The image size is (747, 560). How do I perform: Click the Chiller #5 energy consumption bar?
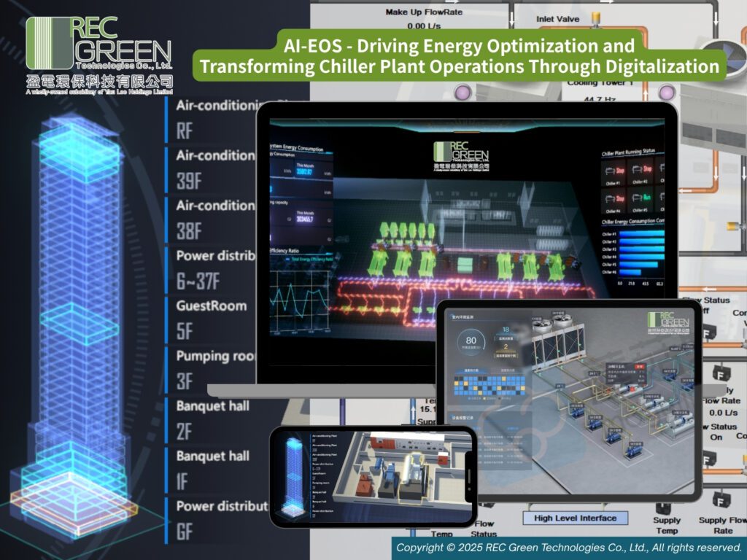click(638, 264)
